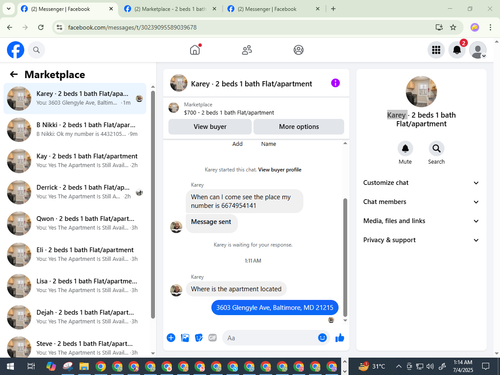Click the address bar URL
Viewport: 500px width, 375px height.
pos(132,27)
